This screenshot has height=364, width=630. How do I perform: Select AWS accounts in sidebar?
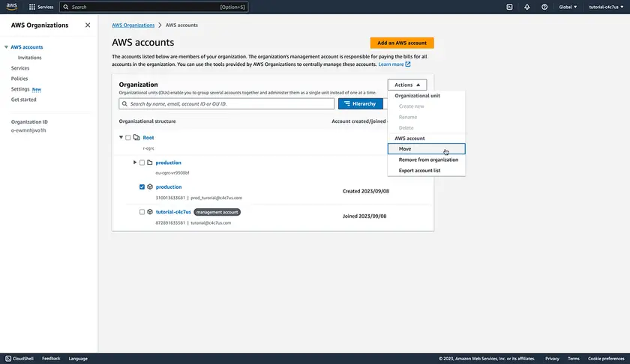click(x=26, y=47)
